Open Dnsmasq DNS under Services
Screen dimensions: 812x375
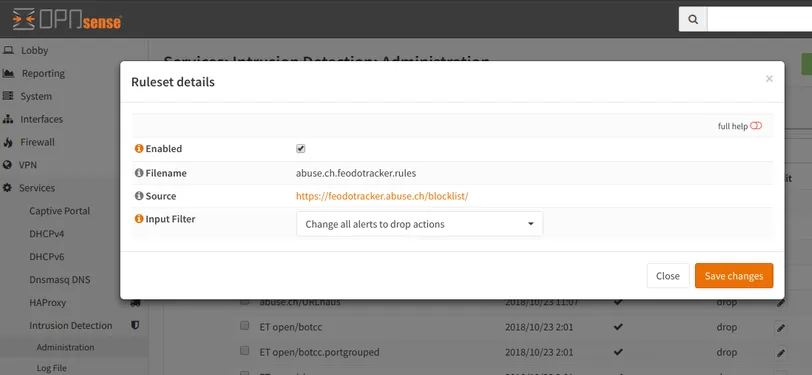(60, 280)
